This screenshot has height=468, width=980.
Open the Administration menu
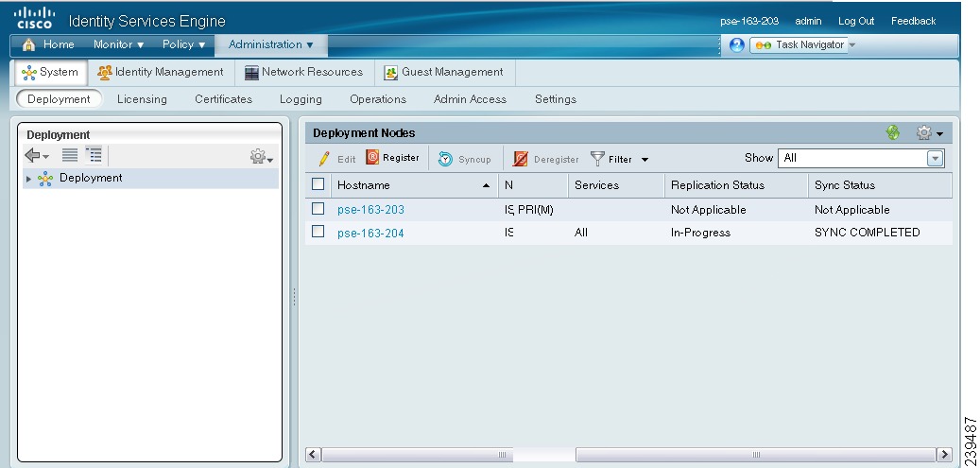270,44
